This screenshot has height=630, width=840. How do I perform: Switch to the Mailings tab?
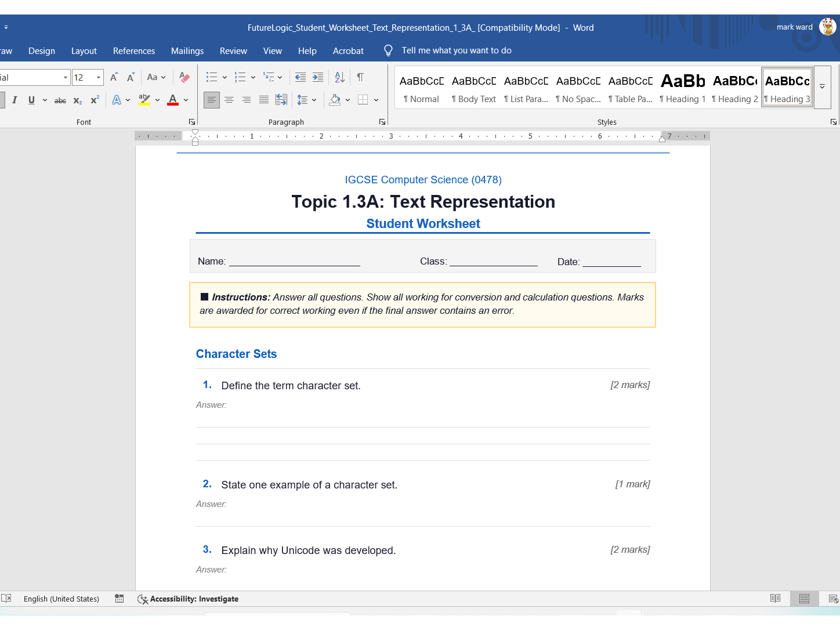[x=187, y=51]
